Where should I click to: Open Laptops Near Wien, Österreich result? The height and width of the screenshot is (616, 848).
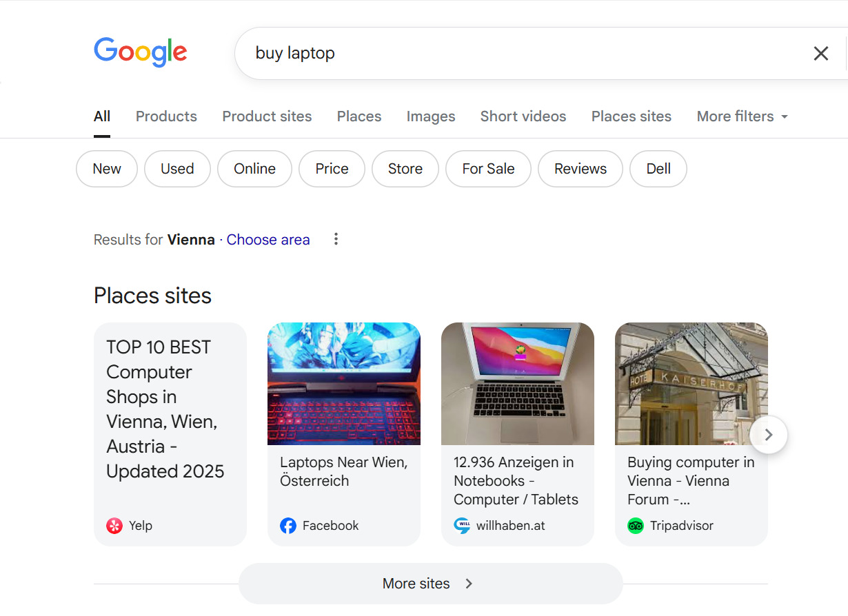344,471
